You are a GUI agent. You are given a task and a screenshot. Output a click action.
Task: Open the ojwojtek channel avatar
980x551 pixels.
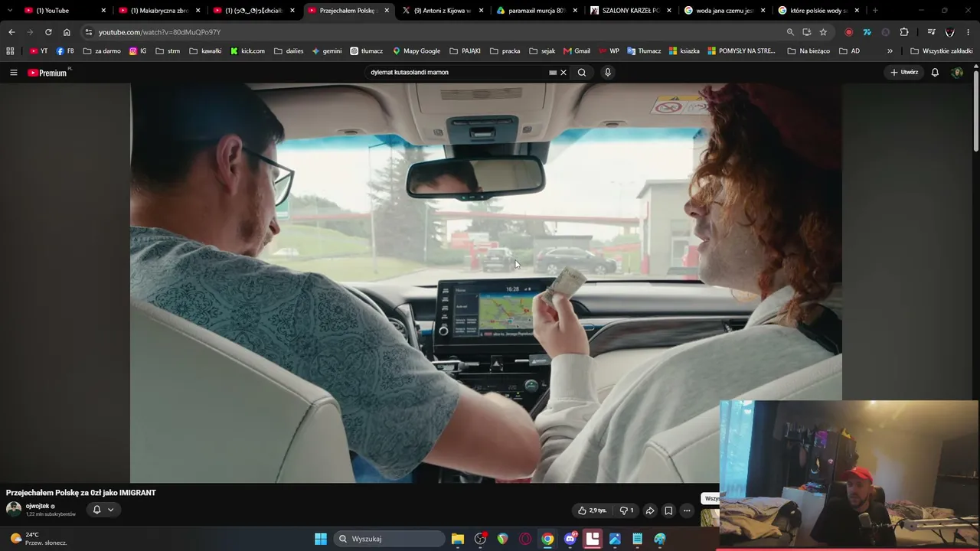[14, 510]
